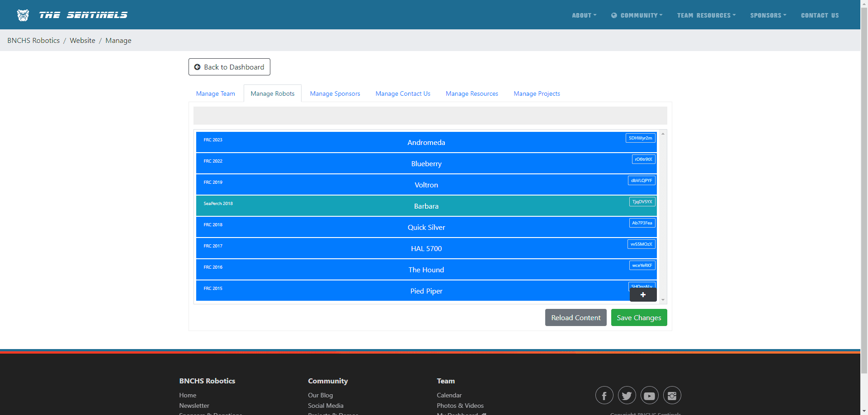This screenshot has width=868, height=415.
Task: Open the YouTube channel icon
Action: click(649, 395)
